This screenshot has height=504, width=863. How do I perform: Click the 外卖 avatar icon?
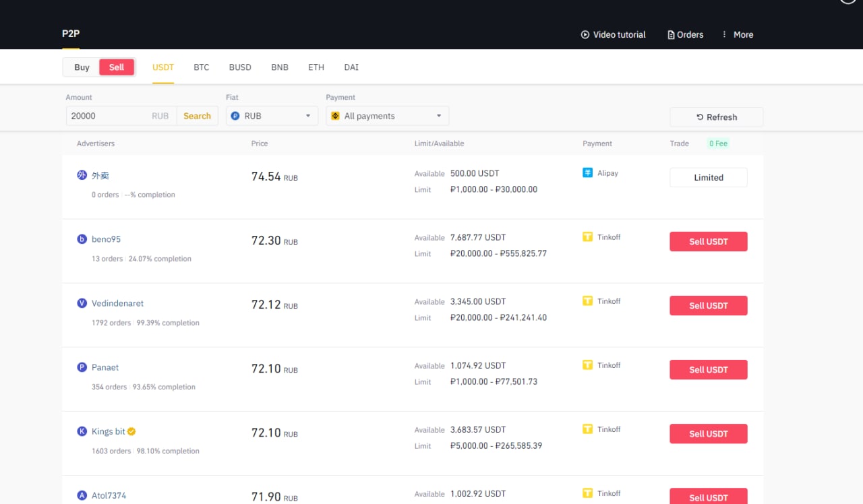[82, 175]
